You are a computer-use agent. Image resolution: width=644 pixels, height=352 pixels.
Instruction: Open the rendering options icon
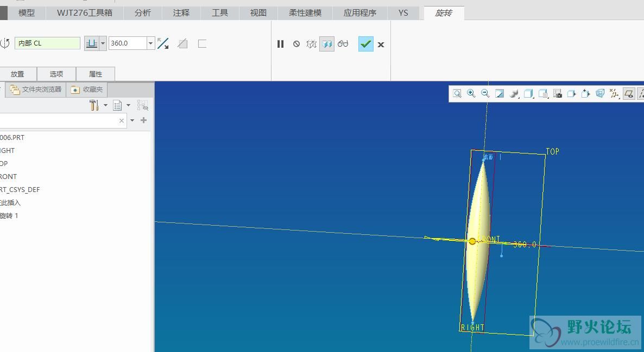[514, 93]
